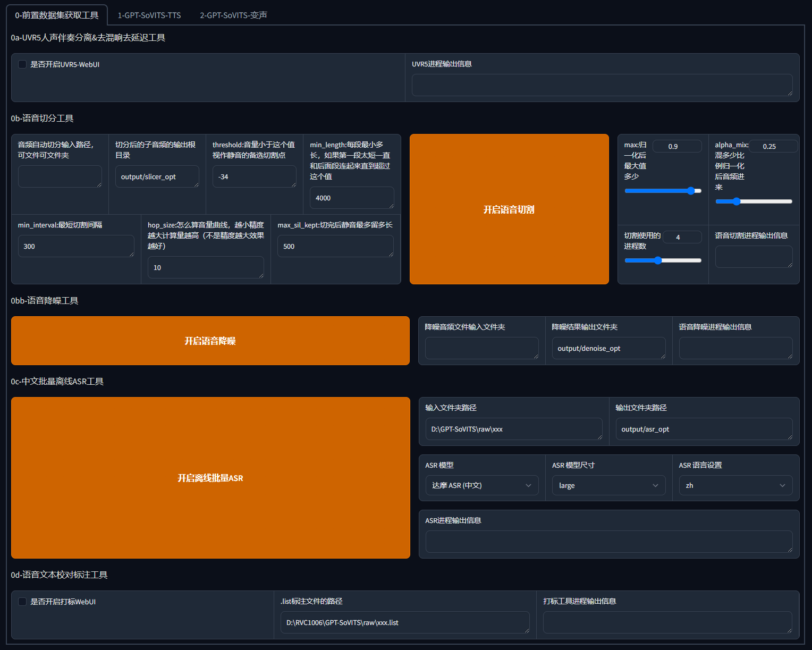Viewport: 812px width, 650px height.
Task: Click the ASR进程输出信息 text box
Action: pos(609,542)
